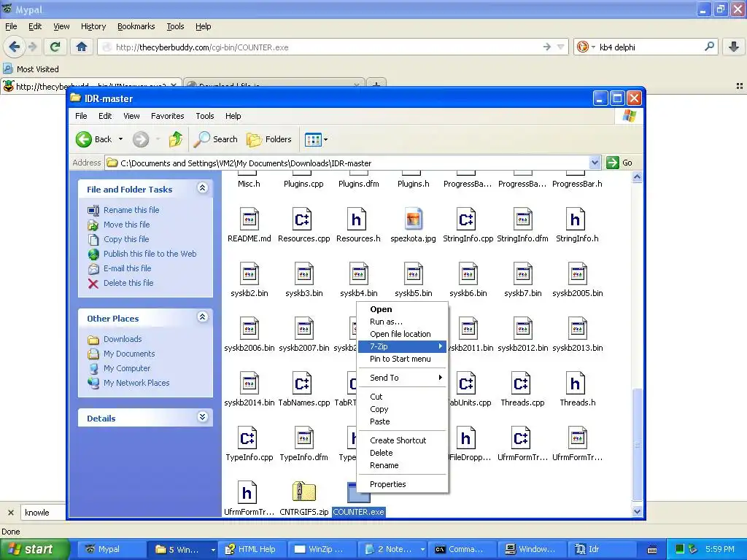Go up one folder level in Explorer
The width and height of the screenshot is (747, 560).
[176, 139]
